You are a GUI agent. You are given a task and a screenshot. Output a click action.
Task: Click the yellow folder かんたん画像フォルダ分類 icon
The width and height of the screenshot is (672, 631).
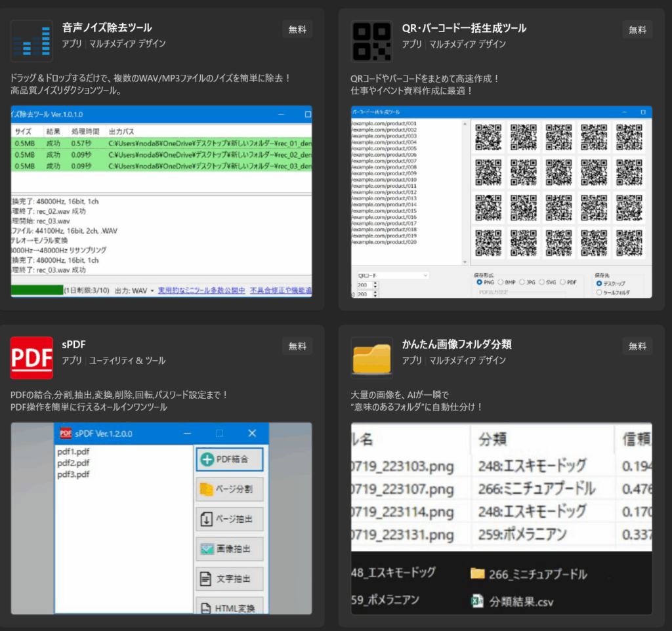371,357
